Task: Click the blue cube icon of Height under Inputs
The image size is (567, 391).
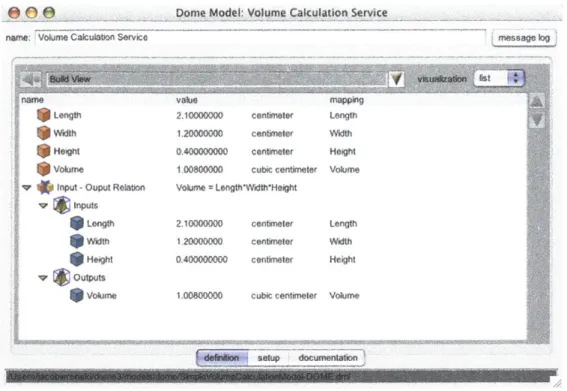Action: (77, 259)
